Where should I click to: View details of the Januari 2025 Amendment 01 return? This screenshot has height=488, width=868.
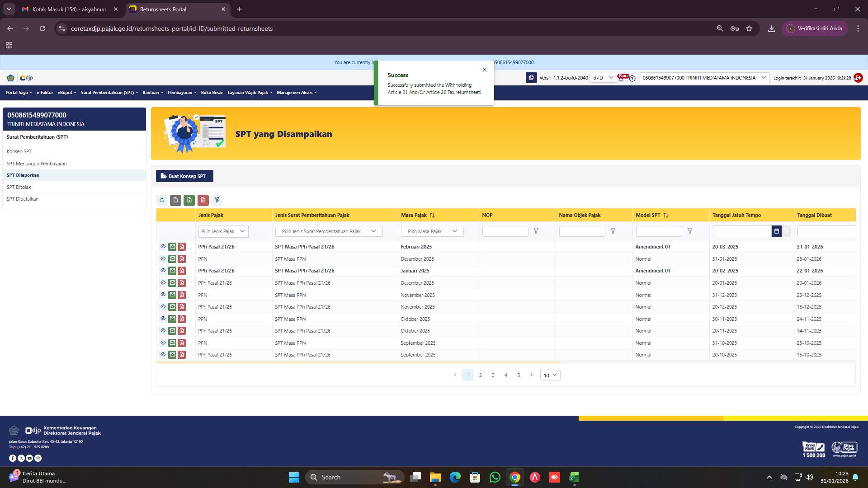163,271
